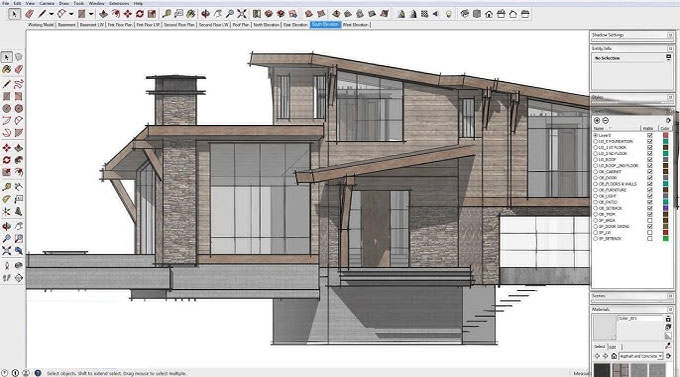Choose the Tape Measure tool in top toolbar
This screenshot has height=377, width=680.
(167, 14)
